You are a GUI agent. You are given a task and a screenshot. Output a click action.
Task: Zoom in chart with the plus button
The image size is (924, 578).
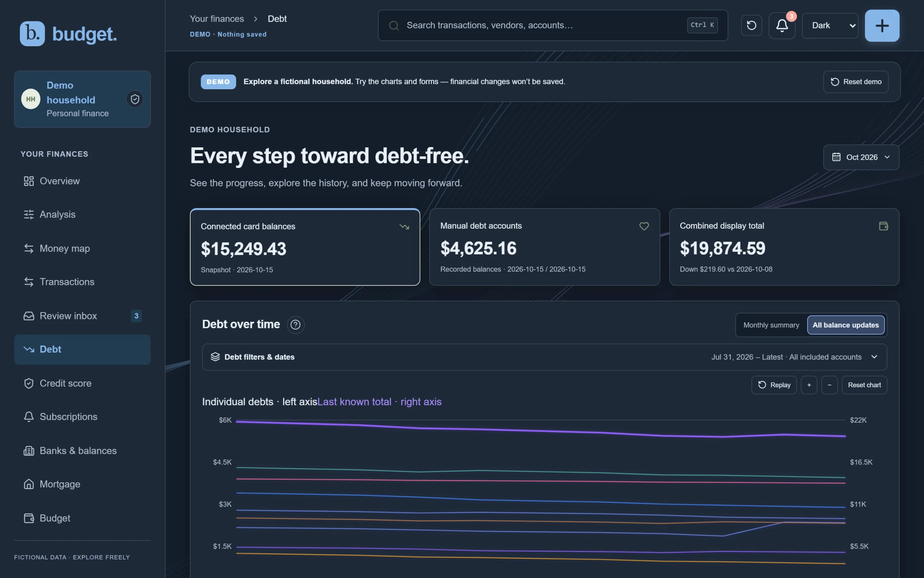click(809, 385)
